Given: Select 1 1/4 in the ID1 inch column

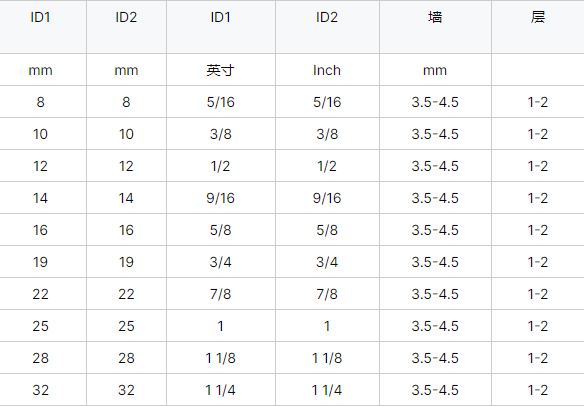Looking at the screenshot, I should 220,390.
